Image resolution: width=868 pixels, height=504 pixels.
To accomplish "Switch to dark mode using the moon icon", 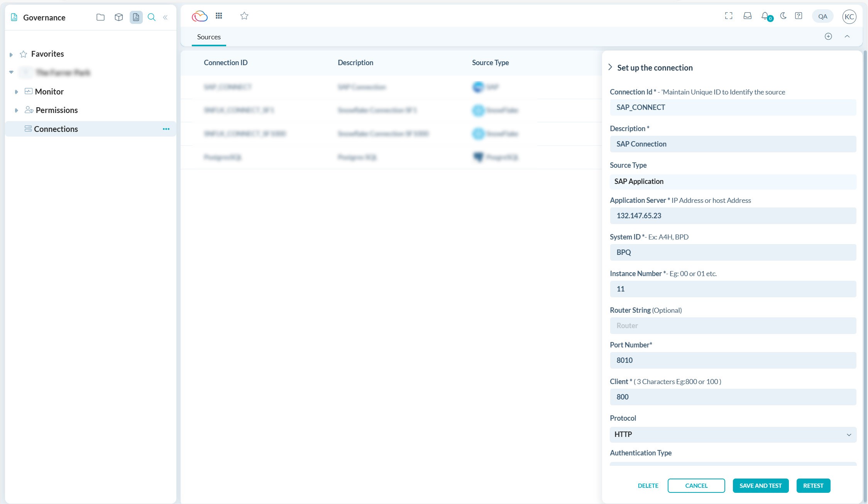I will pos(783,16).
